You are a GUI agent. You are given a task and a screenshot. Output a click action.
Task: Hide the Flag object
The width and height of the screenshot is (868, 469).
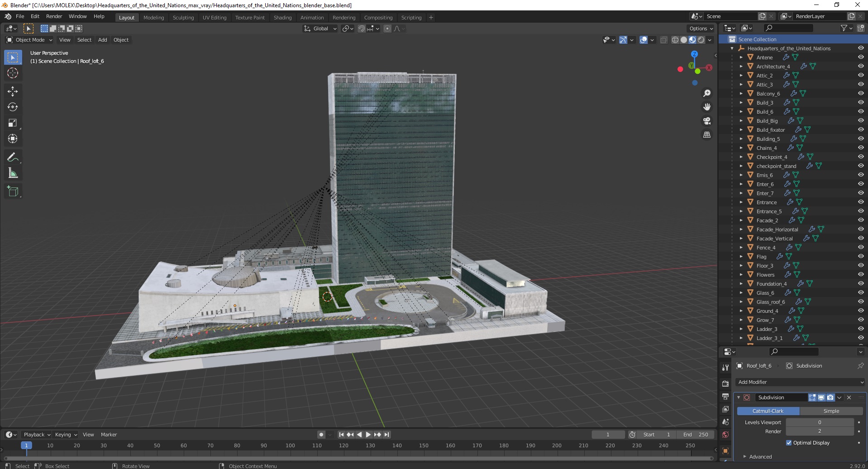[x=861, y=257]
